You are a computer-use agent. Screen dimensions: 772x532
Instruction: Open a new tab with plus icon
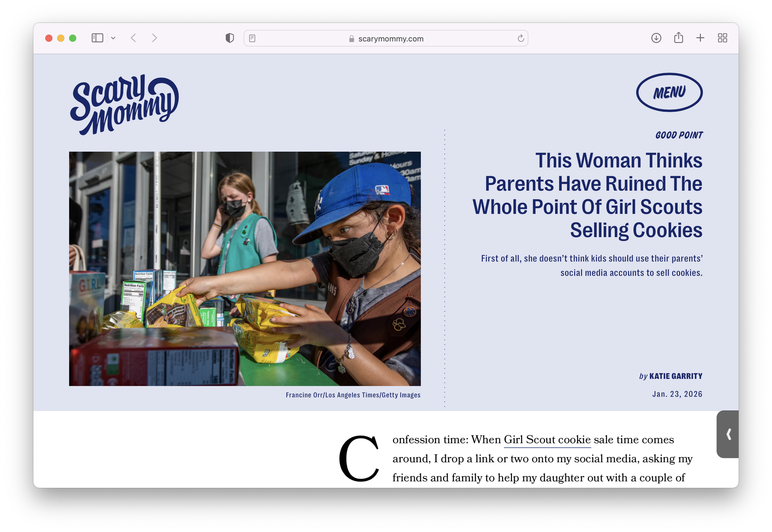click(x=700, y=38)
